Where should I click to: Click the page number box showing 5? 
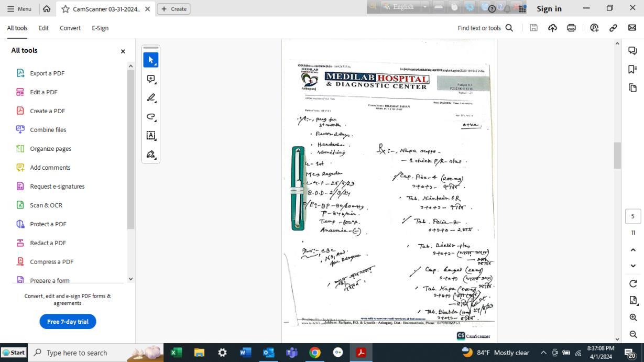(x=632, y=216)
